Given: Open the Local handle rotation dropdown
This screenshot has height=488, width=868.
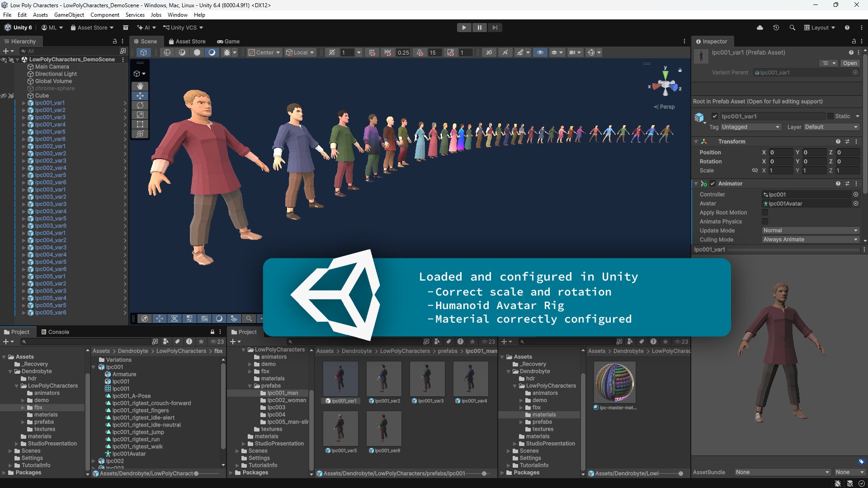Looking at the screenshot, I should (300, 52).
